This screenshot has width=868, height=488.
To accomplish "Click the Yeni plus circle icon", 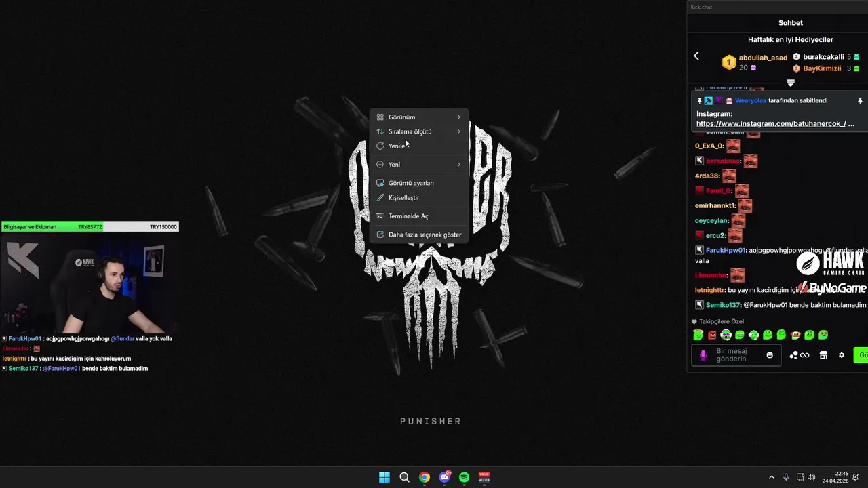I will pyautogui.click(x=380, y=164).
